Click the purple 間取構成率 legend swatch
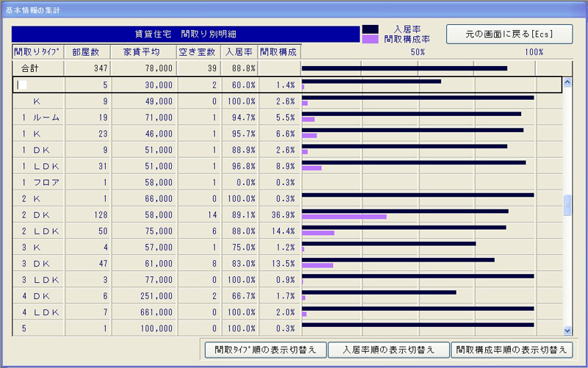This screenshot has width=588, height=368. pos(370,39)
